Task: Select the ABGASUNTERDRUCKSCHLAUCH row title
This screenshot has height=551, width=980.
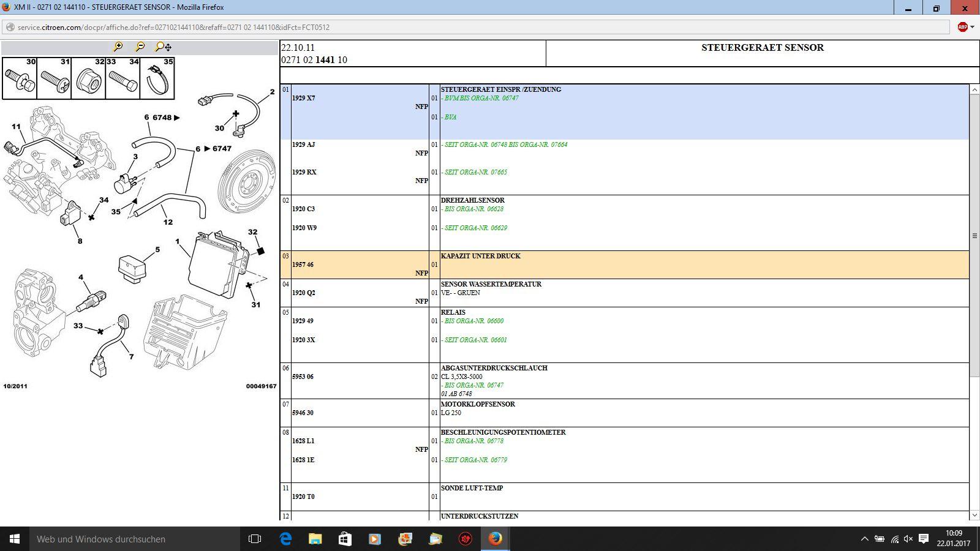Action: pyautogui.click(x=494, y=368)
